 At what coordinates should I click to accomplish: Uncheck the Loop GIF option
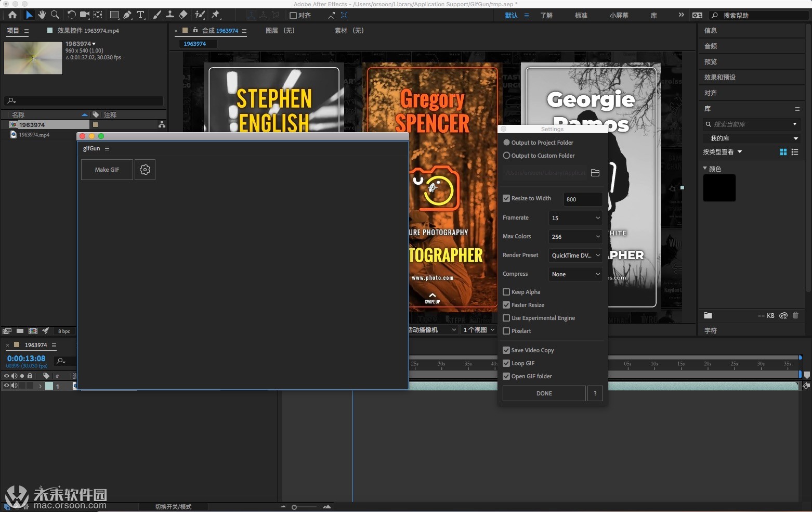click(x=506, y=363)
